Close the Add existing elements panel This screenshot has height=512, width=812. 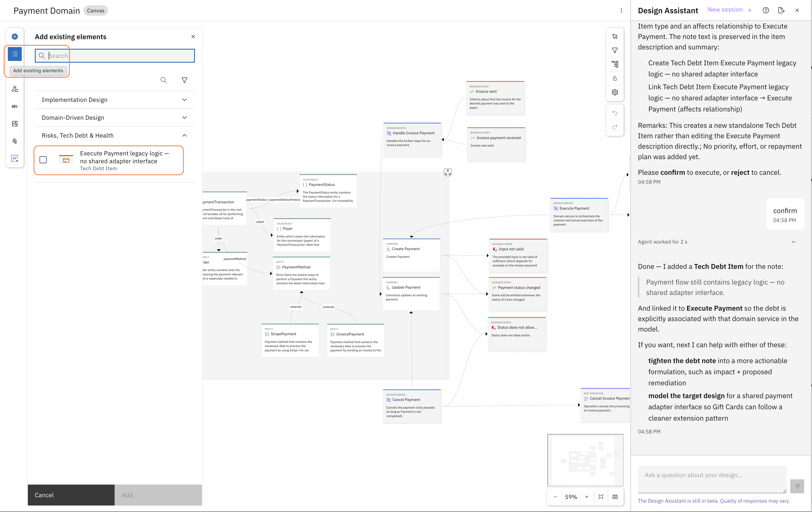193,36
